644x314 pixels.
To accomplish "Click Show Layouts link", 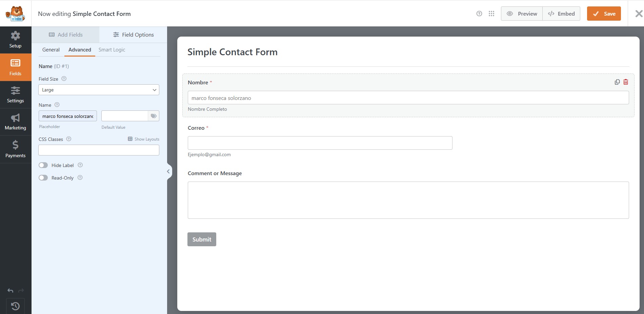I will click(143, 139).
